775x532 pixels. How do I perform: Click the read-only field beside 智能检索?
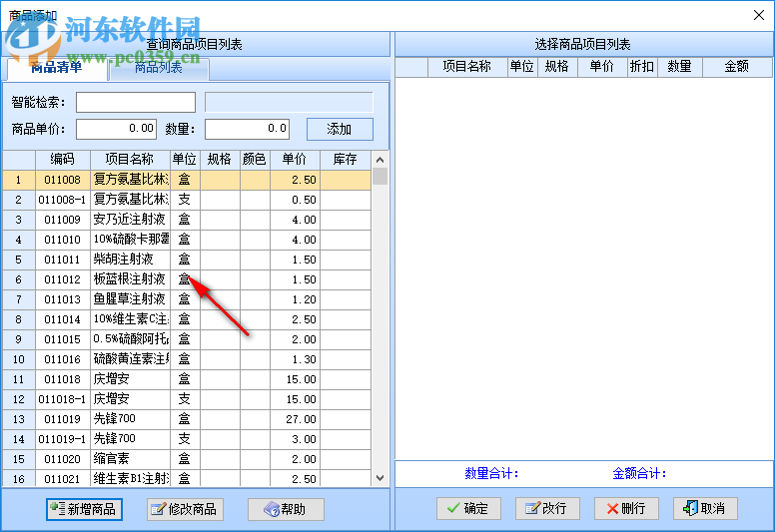pos(289,102)
